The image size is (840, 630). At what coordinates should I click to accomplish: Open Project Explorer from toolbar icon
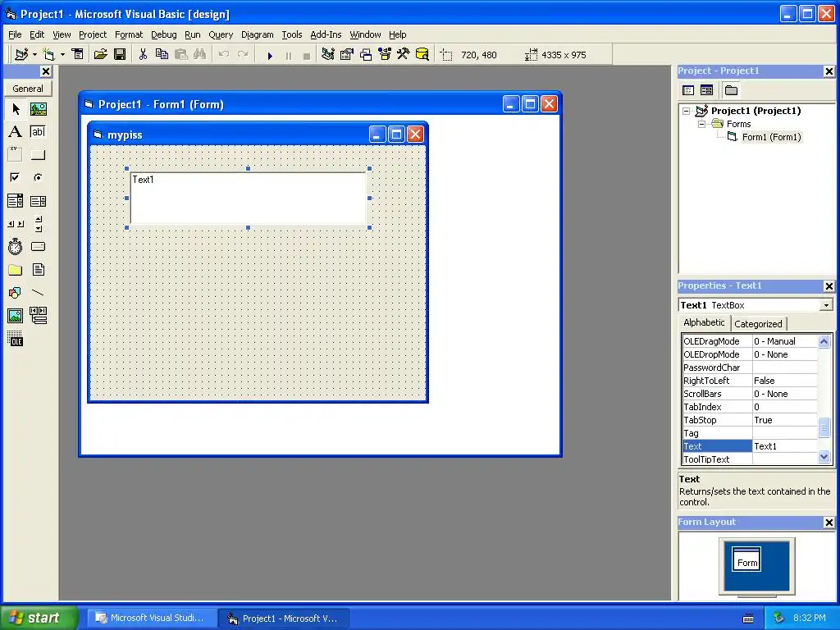point(328,54)
